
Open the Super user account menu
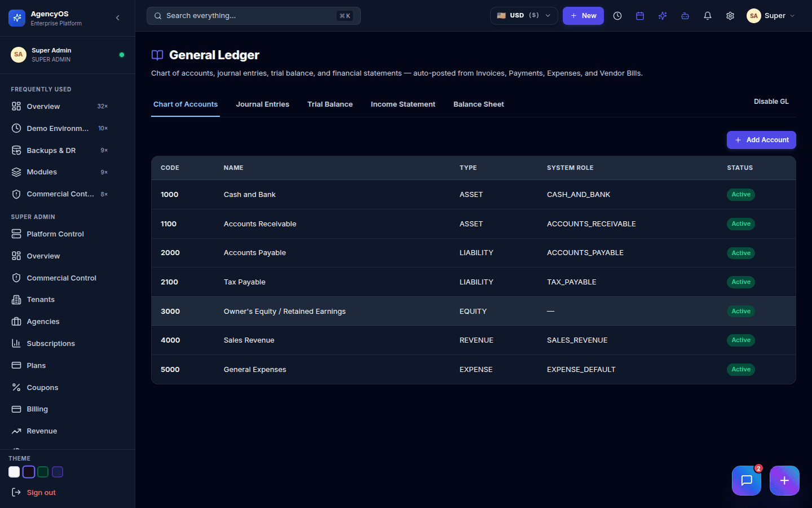coord(771,16)
